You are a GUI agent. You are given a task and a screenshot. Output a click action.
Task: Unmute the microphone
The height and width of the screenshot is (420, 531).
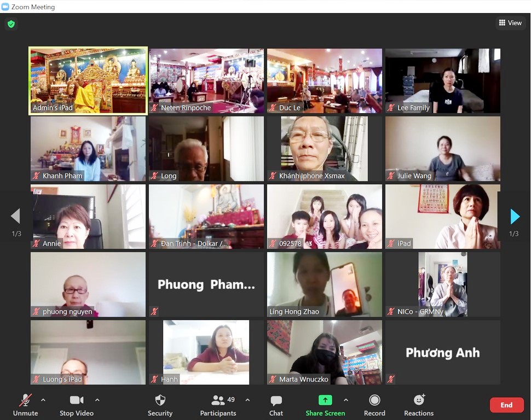25,405
